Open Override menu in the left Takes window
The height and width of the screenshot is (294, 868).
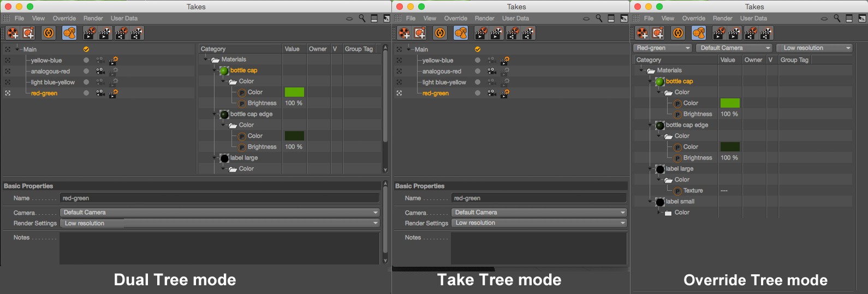coord(64,19)
